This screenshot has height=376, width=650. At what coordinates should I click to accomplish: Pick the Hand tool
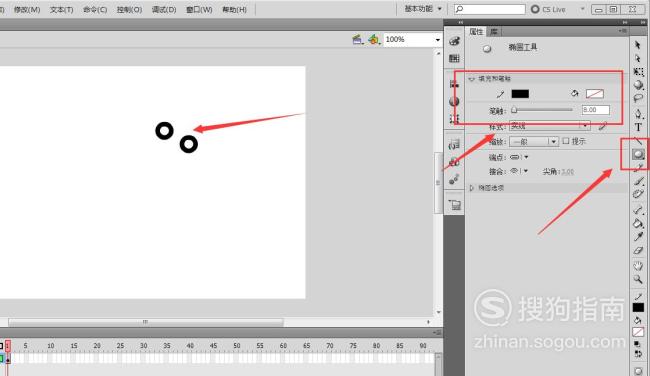pyautogui.click(x=638, y=265)
